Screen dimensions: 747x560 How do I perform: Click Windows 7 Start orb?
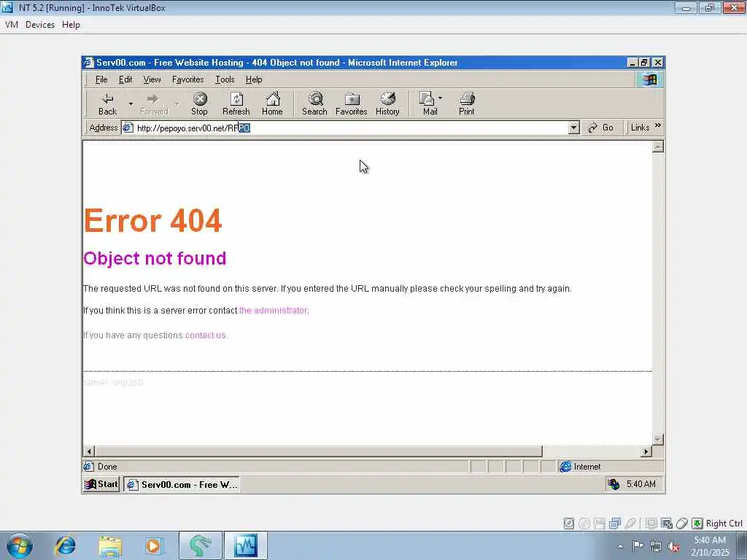point(20,545)
